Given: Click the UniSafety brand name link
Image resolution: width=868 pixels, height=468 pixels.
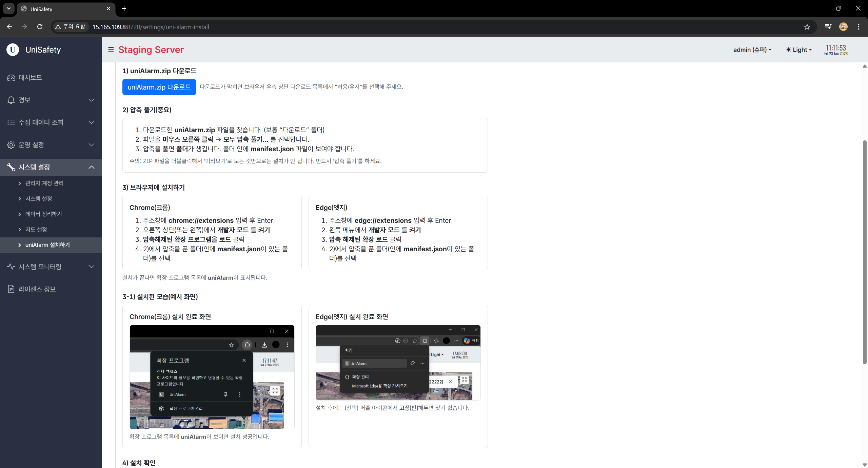Looking at the screenshot, I should click(43, 50).
